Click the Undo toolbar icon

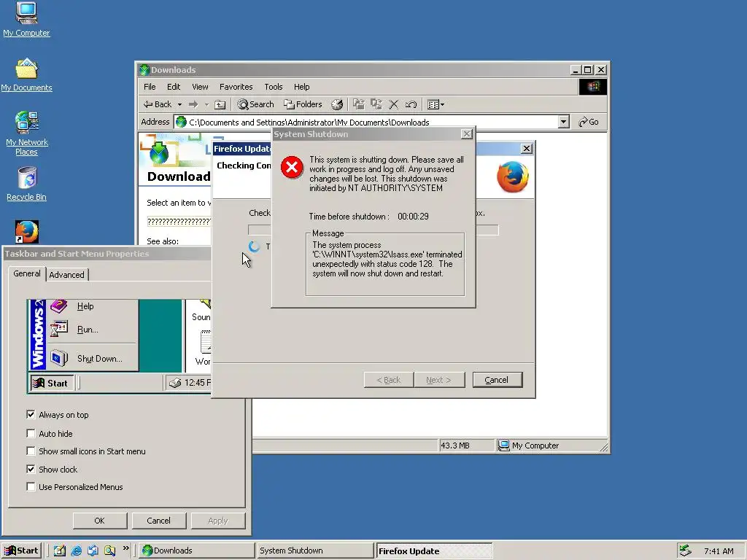tap(411, 104)
